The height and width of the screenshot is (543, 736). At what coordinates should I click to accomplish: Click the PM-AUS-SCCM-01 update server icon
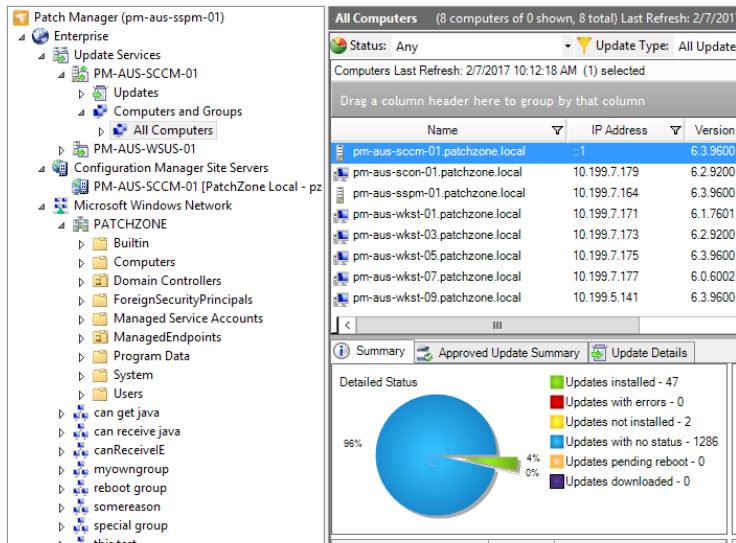(80, 74)
